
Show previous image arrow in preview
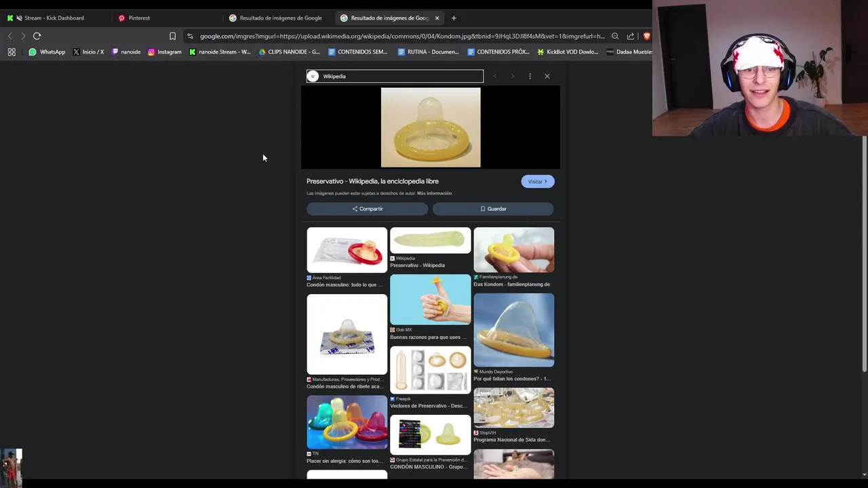click(495, 76)
